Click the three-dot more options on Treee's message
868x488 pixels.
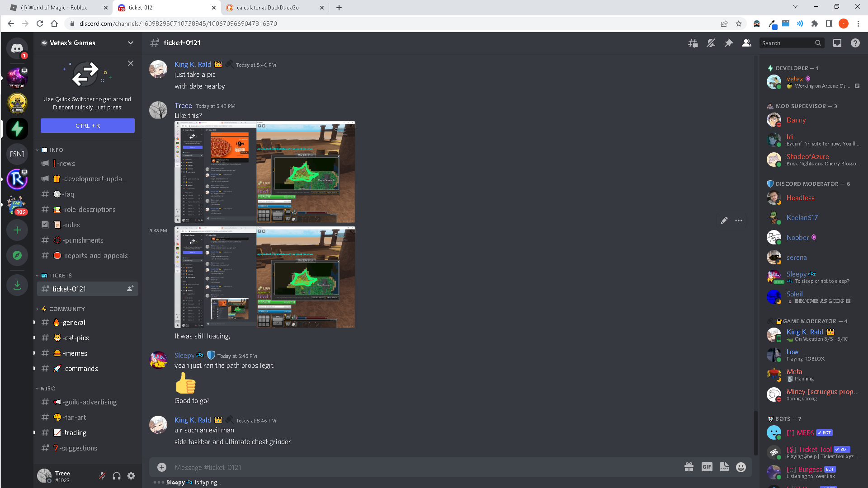pyautogui.click(x=739, y=221)
